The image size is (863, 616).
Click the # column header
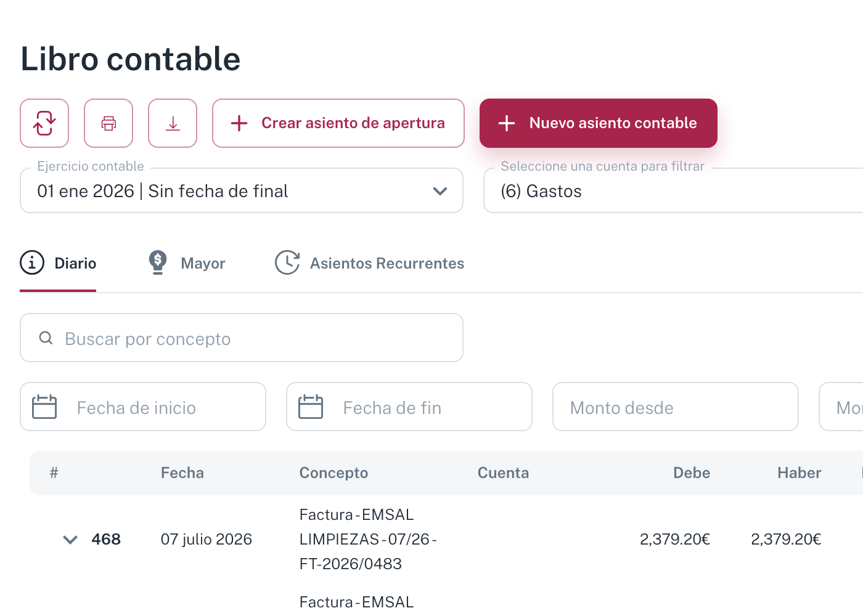(x=54, y=473)
